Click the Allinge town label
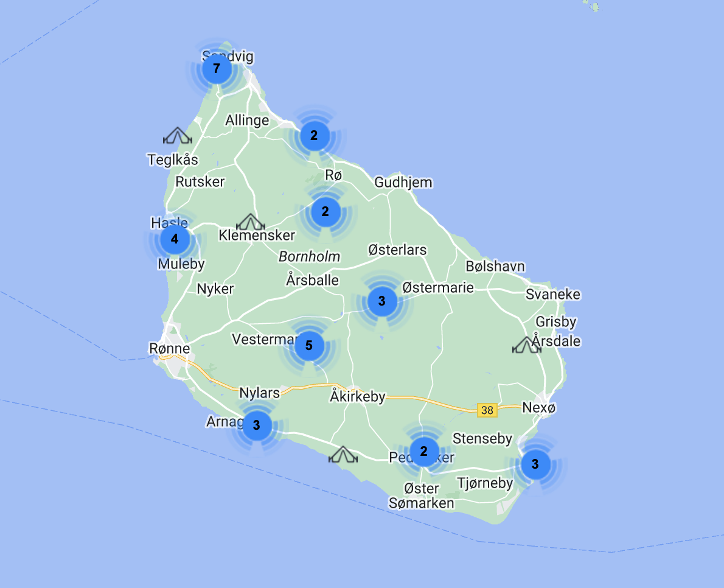This screenshot has height=588, width=724. [x=247, y=121]
